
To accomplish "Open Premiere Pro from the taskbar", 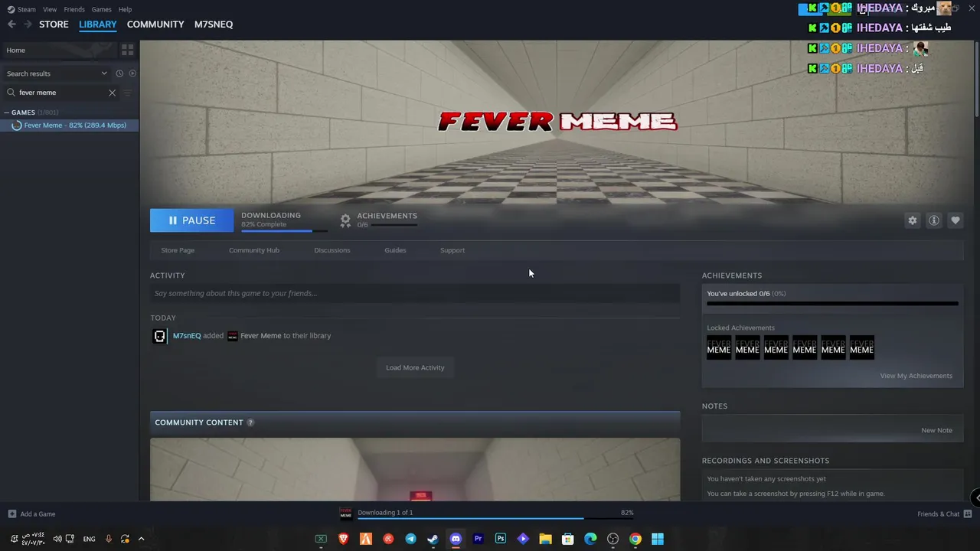I will [479, 539].
